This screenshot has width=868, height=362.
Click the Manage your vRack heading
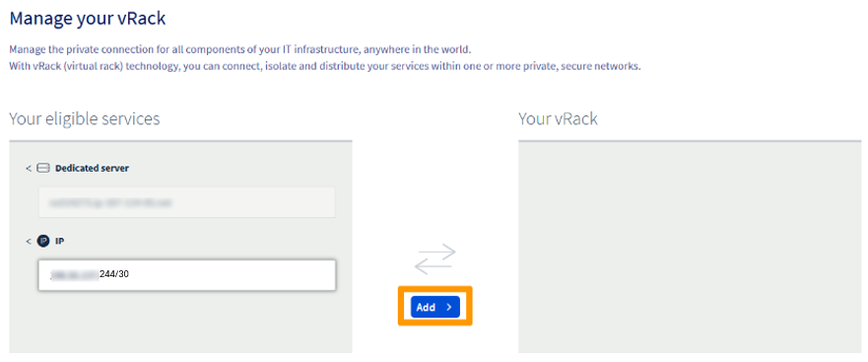click(88, 19)
